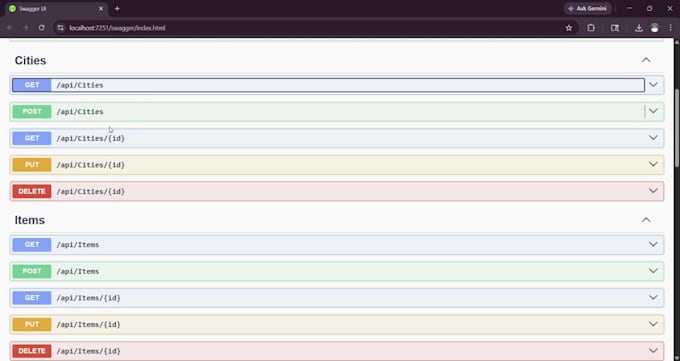Click GET badge for /api/Items/{id}
This screenshot has width=680, height=361.
(x=32, y=298)
